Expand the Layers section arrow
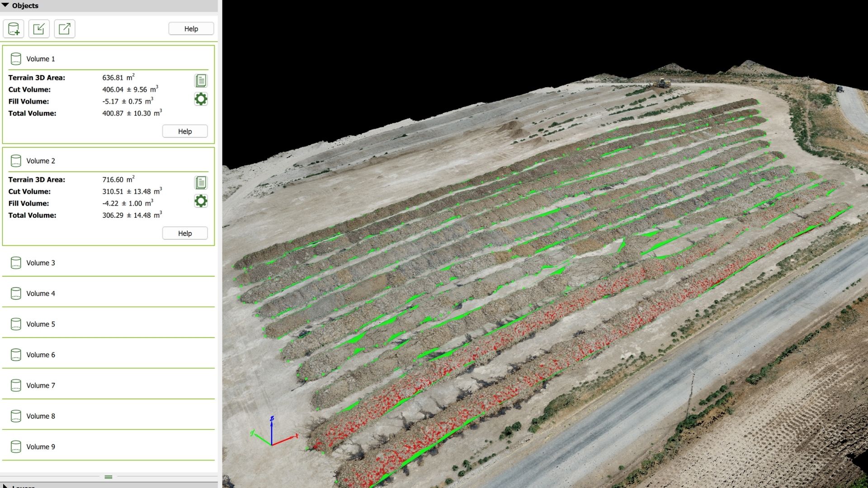 [x=5, y=486]
